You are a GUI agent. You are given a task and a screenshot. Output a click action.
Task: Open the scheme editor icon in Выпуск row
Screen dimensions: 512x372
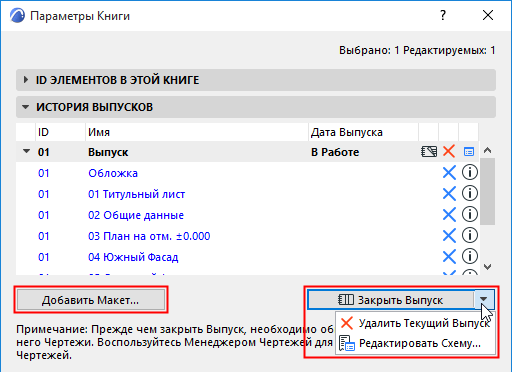469,152
